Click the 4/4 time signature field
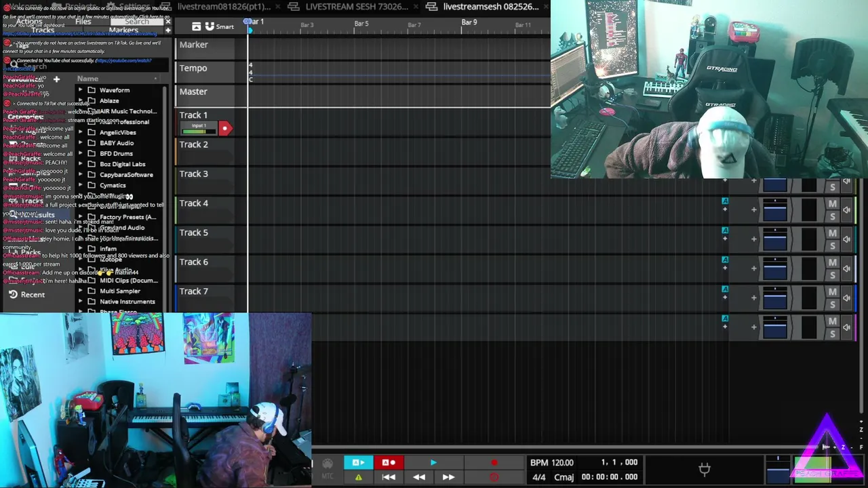The width and height of the screenshot is (868, 488). (x=538, y=477)
